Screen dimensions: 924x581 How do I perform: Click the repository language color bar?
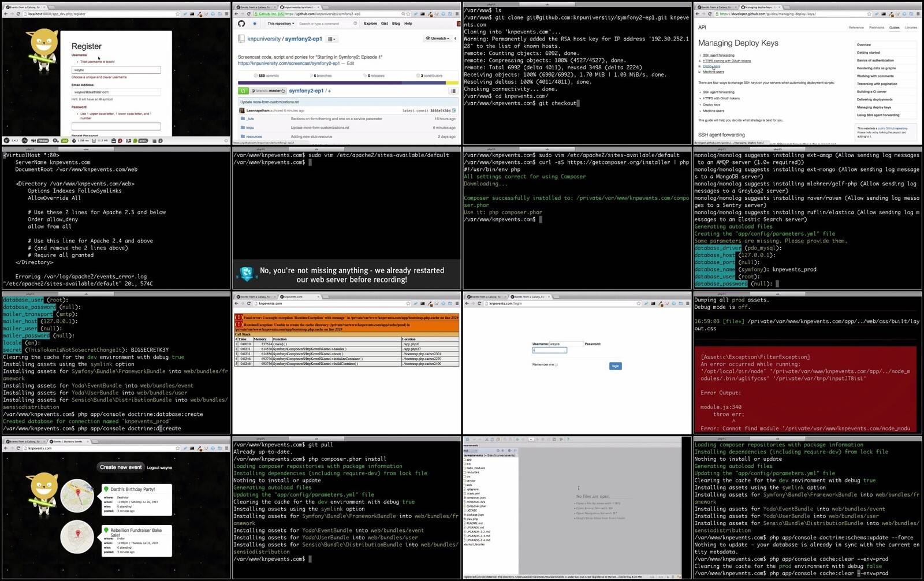348,83
